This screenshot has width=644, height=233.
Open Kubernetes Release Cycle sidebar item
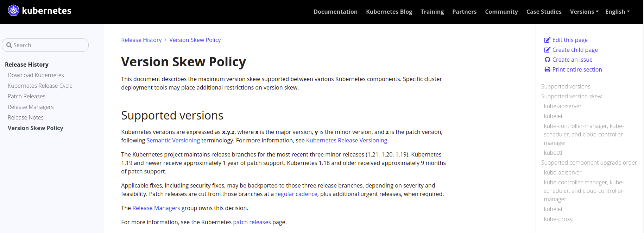(40, 86)
